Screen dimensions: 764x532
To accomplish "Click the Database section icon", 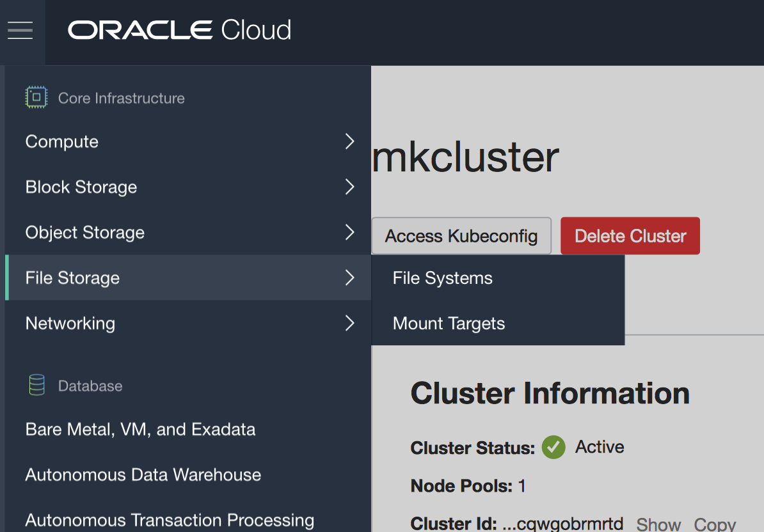I will click(x=36, y=385).
